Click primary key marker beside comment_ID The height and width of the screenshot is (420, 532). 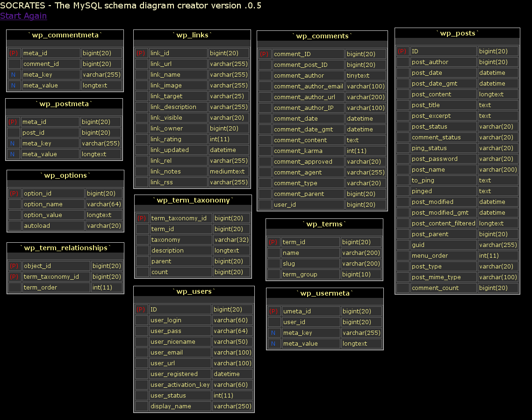(x=265, y=54)
